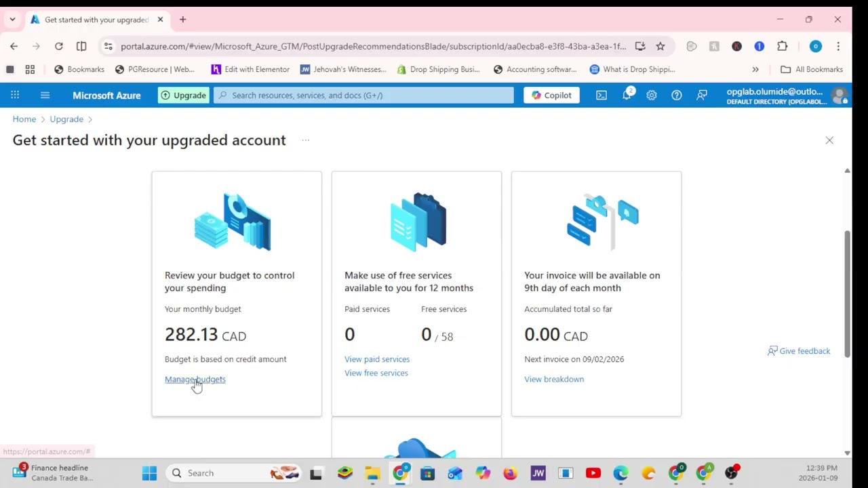
Task: Open Chrome three-dot menu
Action: pos(839,46)
